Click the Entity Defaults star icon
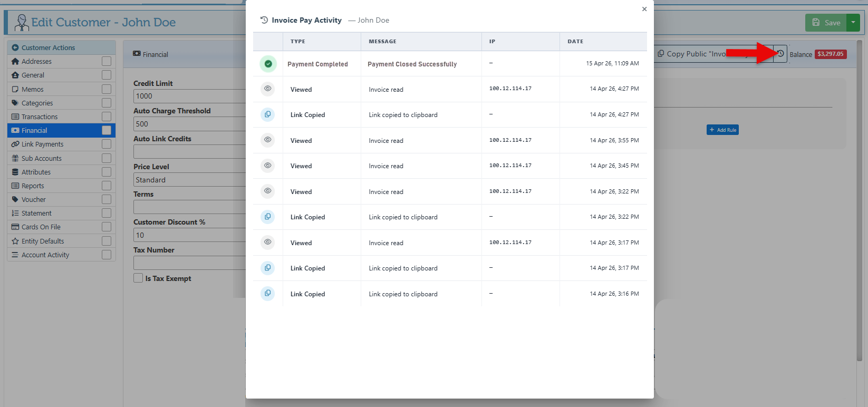This screenshot has height=407, width=868. [x=15, y=241]
